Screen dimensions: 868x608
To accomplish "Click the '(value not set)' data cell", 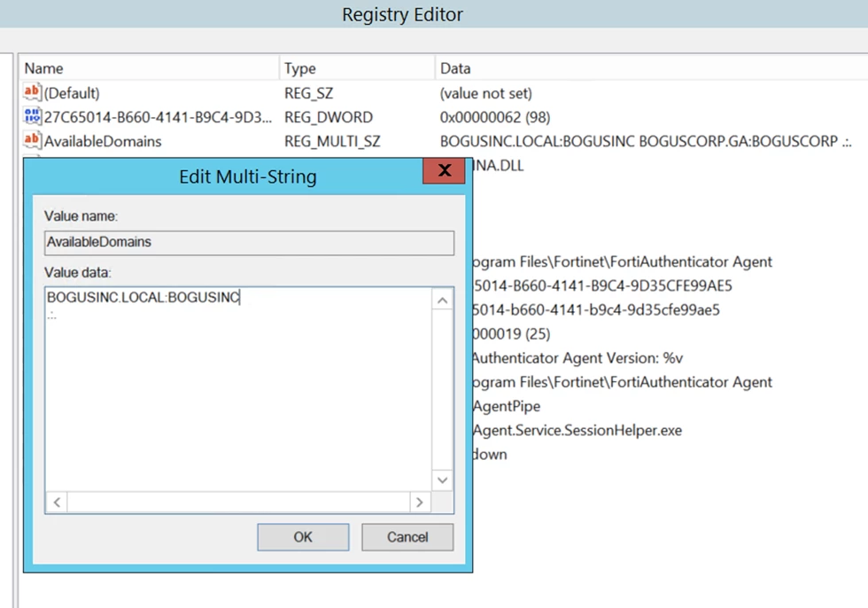I will 485,93.
